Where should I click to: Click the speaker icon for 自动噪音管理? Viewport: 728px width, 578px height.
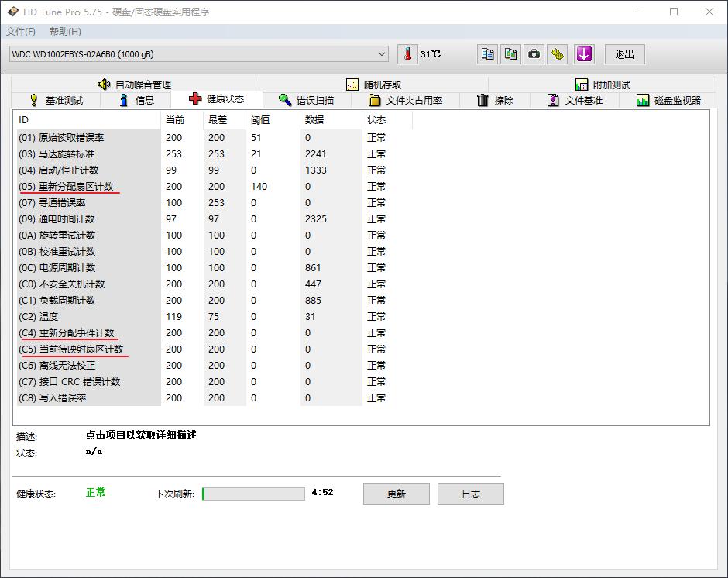pyautogui.click(x=104, y=84)
